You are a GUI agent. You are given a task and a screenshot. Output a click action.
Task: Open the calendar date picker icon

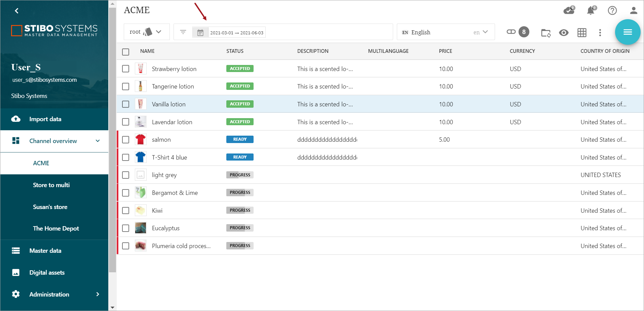(200, 33)
